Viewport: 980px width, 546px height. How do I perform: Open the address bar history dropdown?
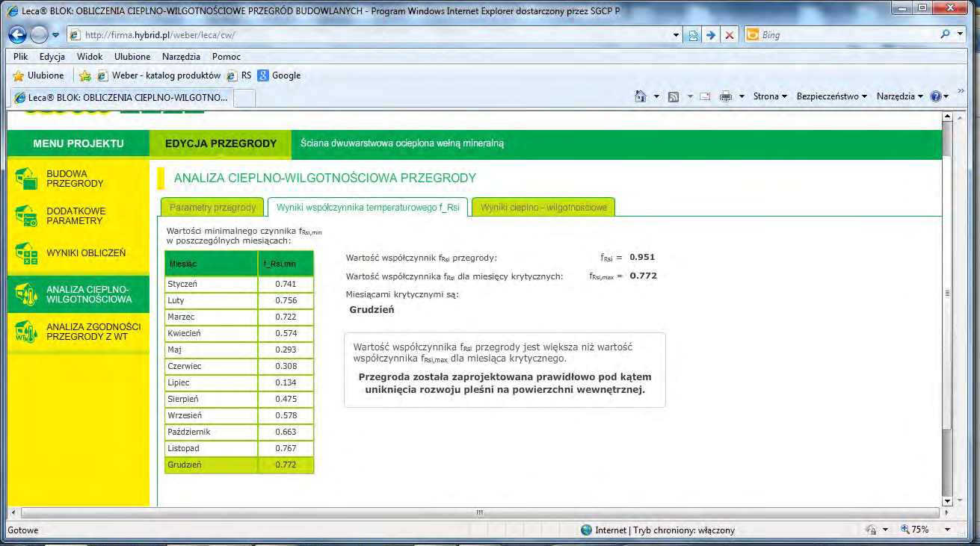pos(676,35)
